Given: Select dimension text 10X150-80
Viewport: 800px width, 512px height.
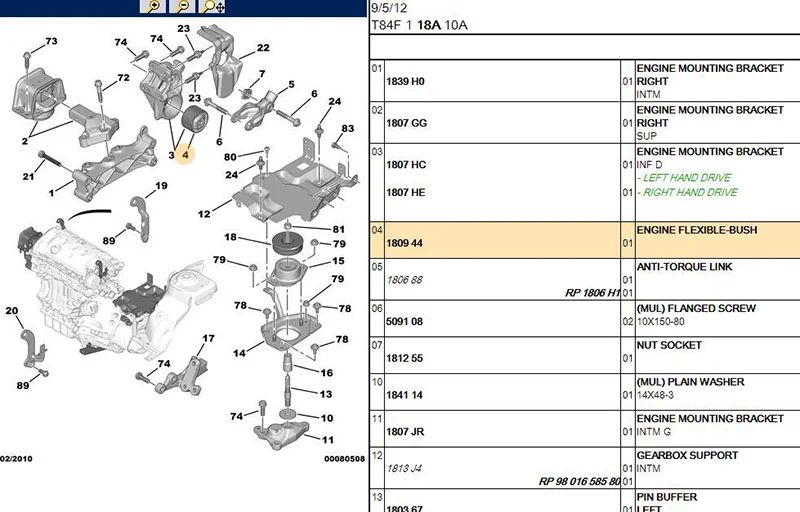Looking at the screenshot, I should tap(661, 322).
